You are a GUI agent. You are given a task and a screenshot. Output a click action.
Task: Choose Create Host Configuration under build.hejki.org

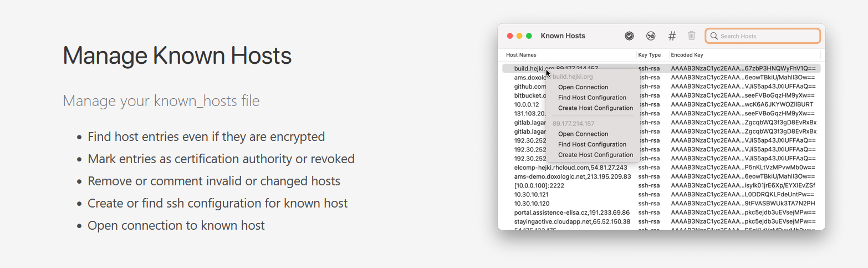tap(595, 108)
